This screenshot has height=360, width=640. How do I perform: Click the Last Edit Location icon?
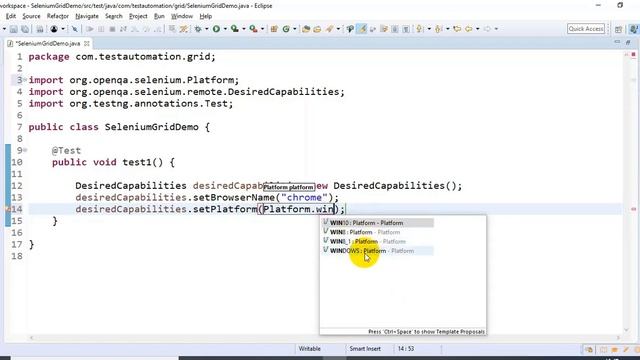point(457,29)
